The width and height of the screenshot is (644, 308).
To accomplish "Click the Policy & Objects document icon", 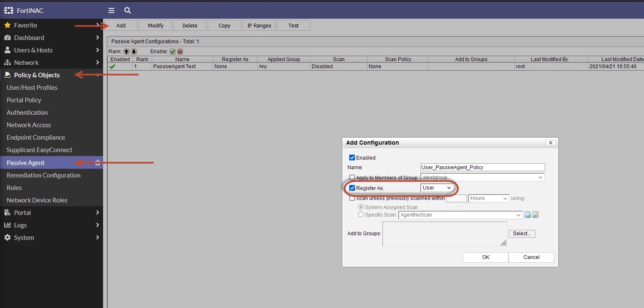I will click(x=7, y=75).
